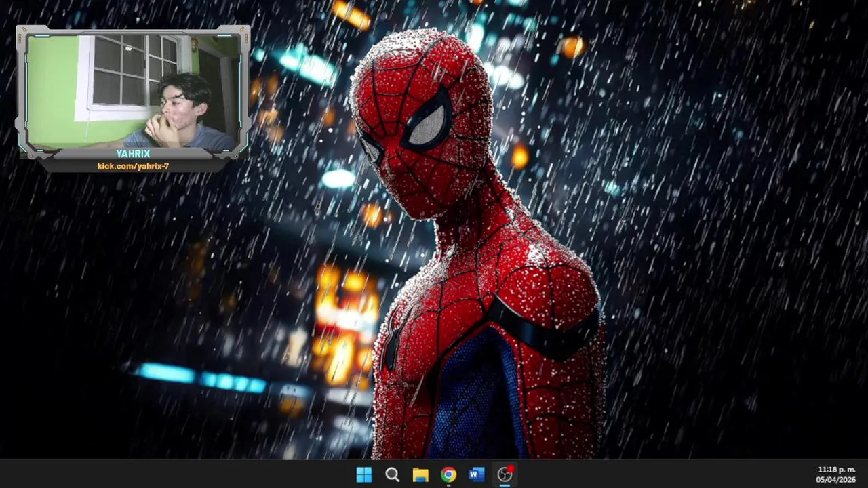This screenshot has height=488, width=868.
Task: Open the clock and date panel
Action: click(836, 474)
